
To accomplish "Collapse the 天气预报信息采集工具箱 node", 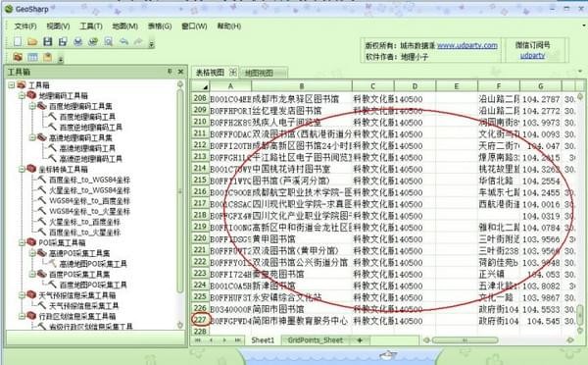I will point(22,295).
